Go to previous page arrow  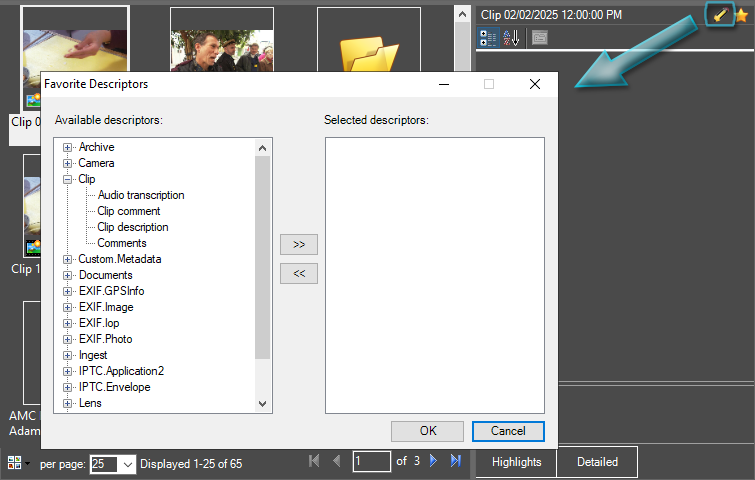[x=337, y=461]
